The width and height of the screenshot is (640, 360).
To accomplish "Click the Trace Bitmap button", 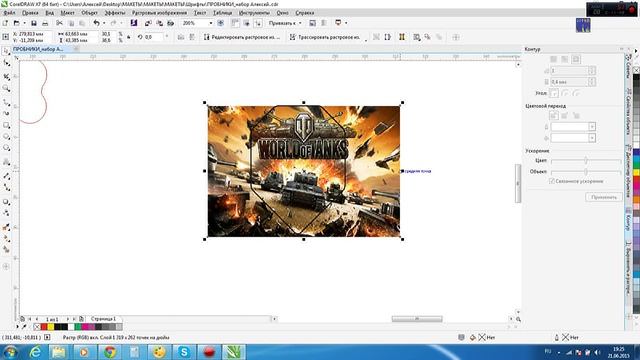I will [x=325, y=37].
